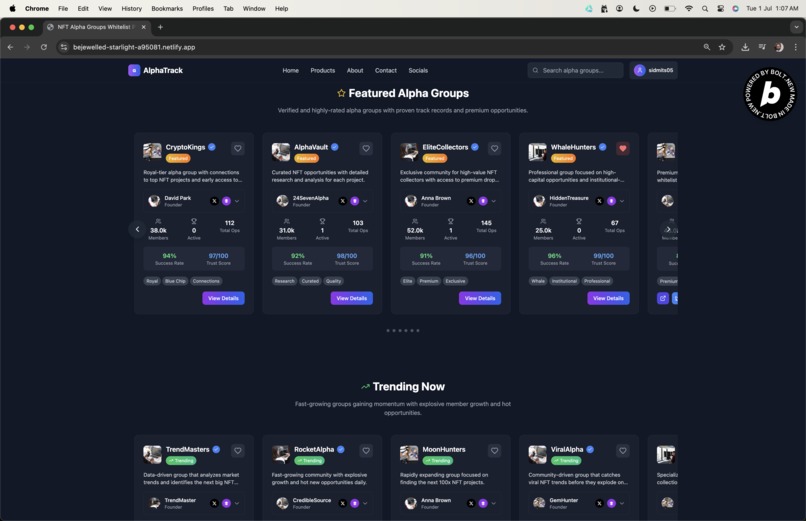Open TrendMaster's X profile icon
806x521 pixels.
pos(214,503)
